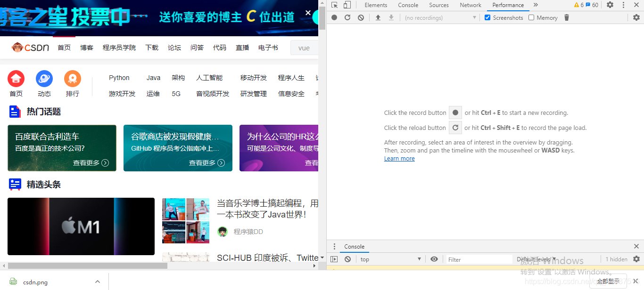
Task: Open the (no recordings) dropdown
Action: 440,17
